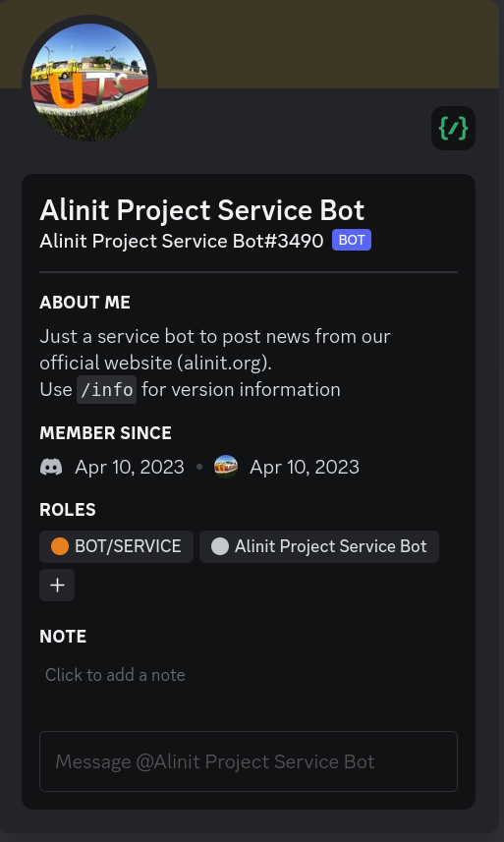Open the bot's large profile avatar
The height and width of the screenshot is (842, 504).
pyautogui.click(x=89, y=83)
